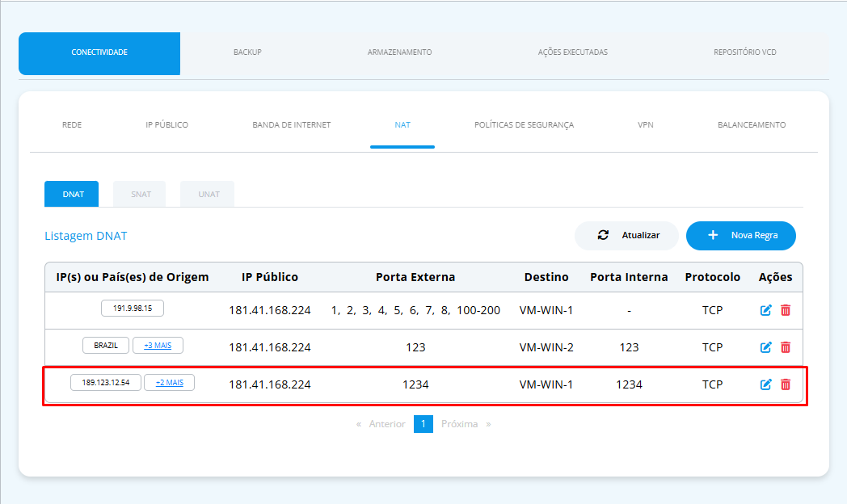Screen dimensions: 847x504
Task: Click the Atualizar refresh button
Action: pyautogui.click(x=626, y=235)
